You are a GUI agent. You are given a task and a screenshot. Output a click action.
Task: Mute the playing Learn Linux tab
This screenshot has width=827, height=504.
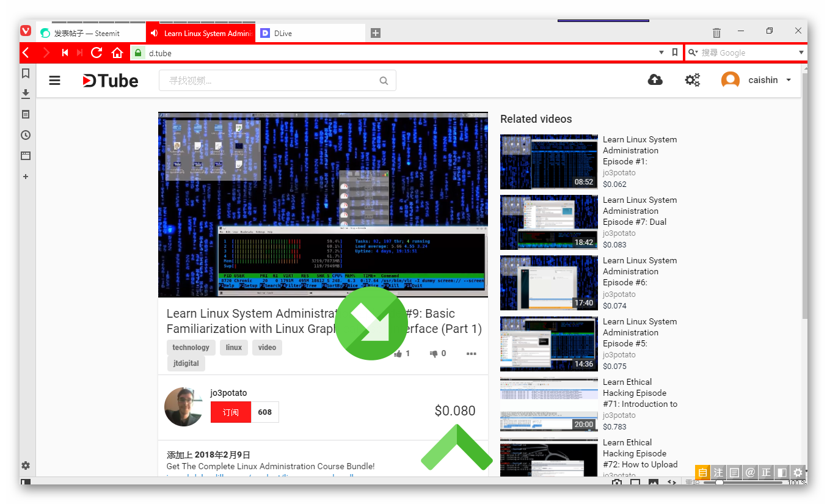click(155, 34)
